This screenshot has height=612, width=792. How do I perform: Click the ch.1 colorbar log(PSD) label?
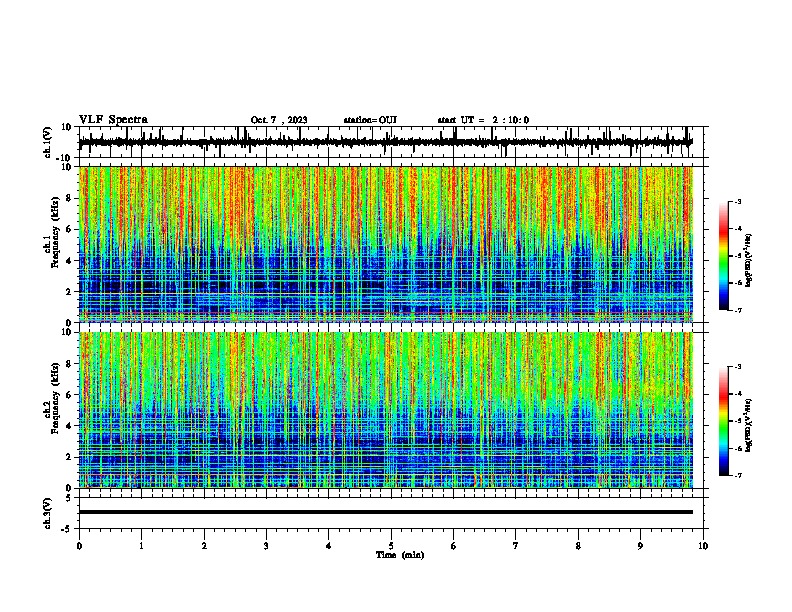click(749, 260)
